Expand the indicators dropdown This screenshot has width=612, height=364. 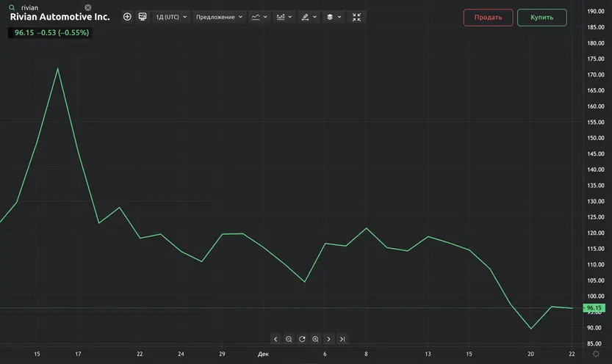(x=284, y=17)
